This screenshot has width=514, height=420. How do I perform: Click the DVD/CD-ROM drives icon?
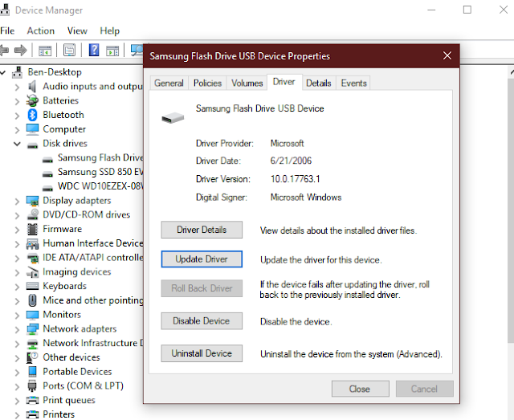32,214
